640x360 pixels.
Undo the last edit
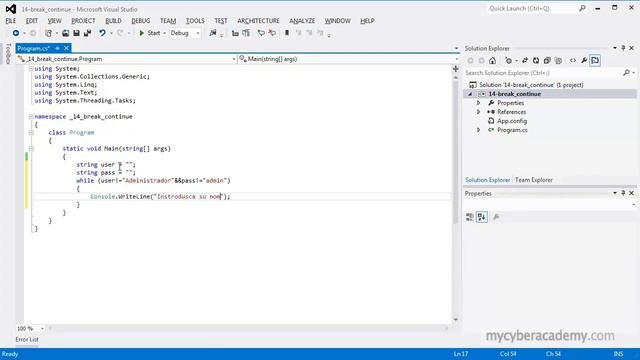click(x=102, y=33)
